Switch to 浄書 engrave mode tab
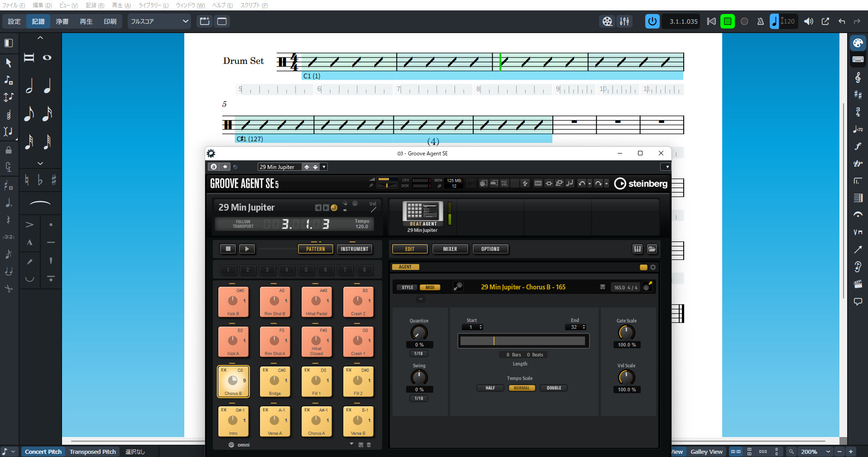The width and height of the screenshot is (868, 457). [x=62, y=21]
